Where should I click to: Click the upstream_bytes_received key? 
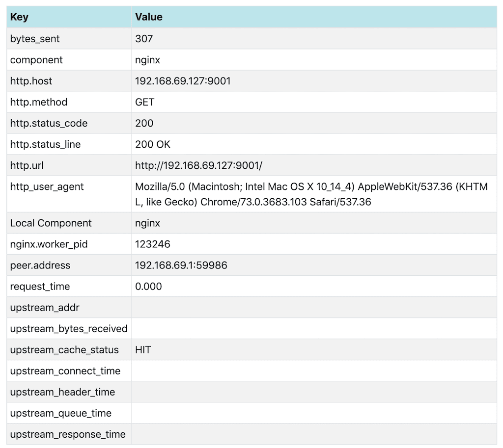[x=69, y=329]
